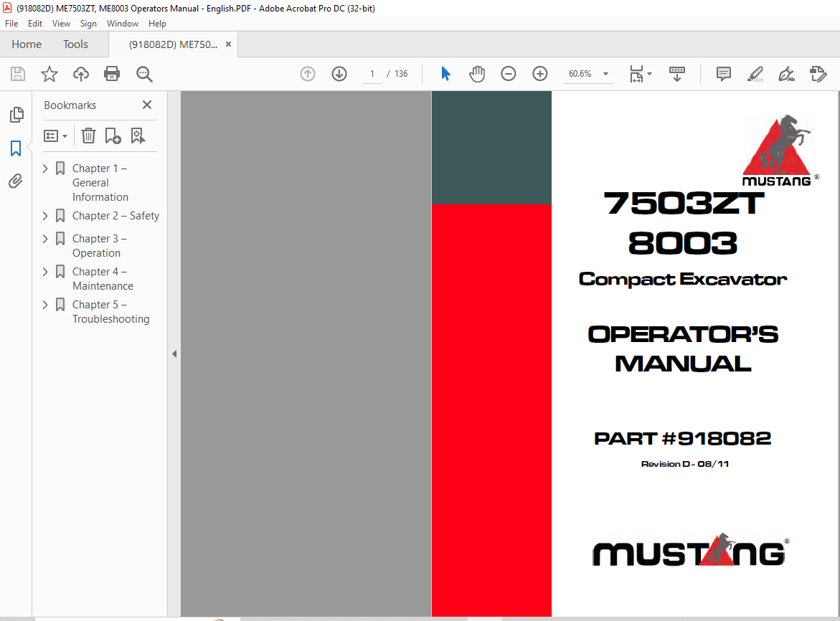Screen dimensions: 840x621
Task: Activate the Hand pan tool
Action: pyautogui.click(x=477, y=74)
